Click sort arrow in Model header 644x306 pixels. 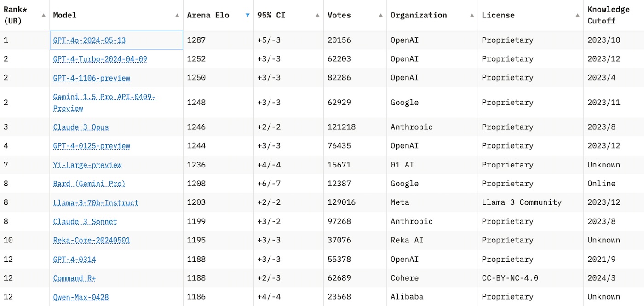(x=177, y=15)
